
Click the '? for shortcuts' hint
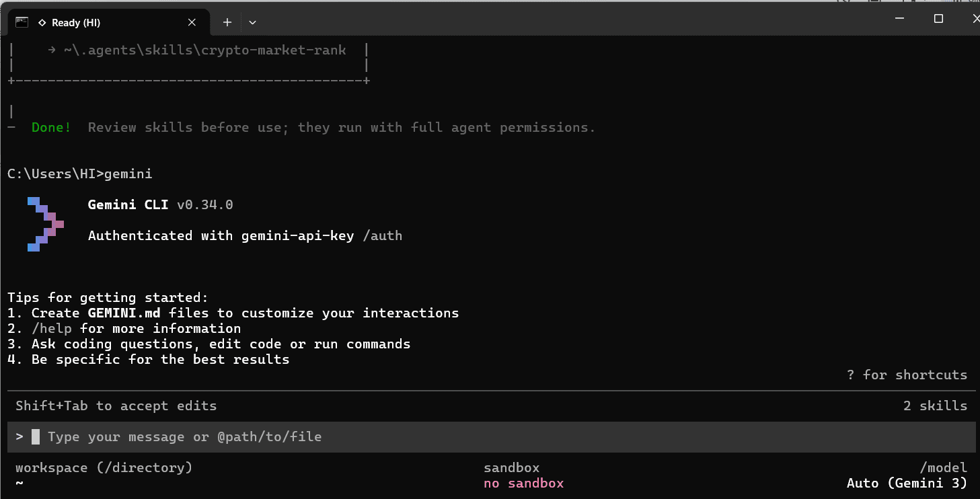tap(907, 375)
